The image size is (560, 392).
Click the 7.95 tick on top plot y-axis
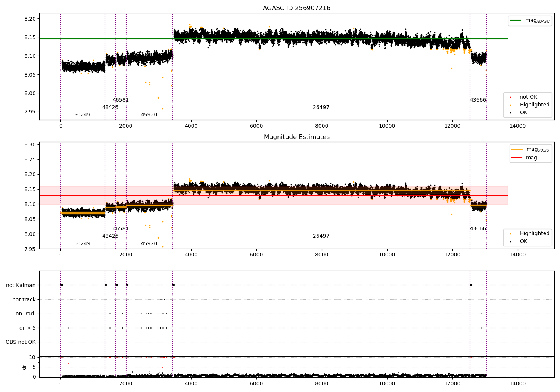[x=30, y=112]
